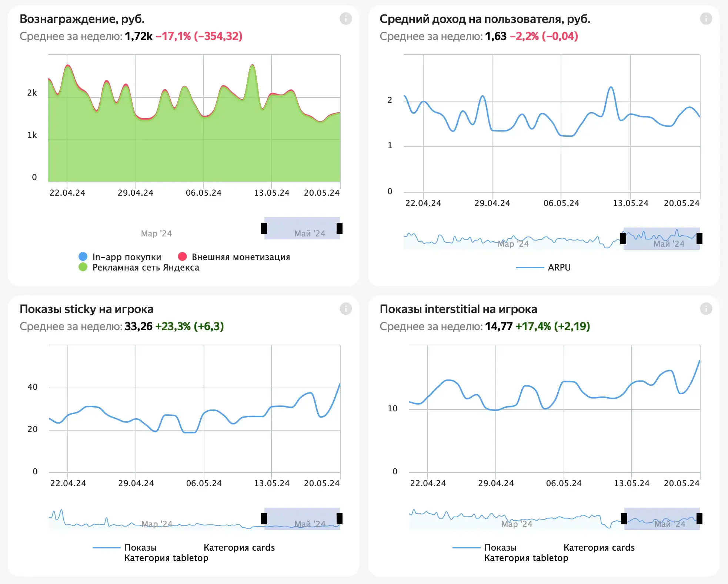Click info icon on Вознаграждение chart
The height and width of the screenshot is (584, 728).
(x=345, y=19)
